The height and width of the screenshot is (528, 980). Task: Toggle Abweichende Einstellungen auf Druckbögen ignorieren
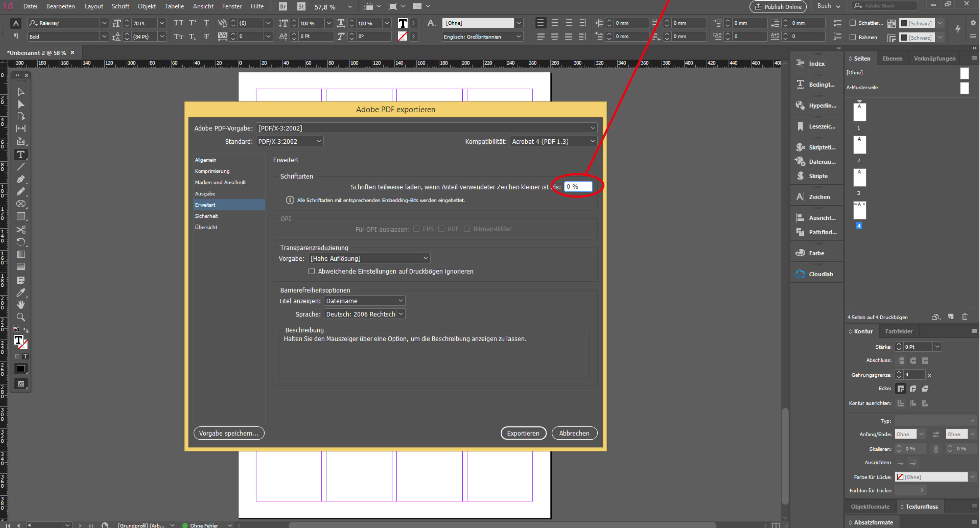[311, 271]
